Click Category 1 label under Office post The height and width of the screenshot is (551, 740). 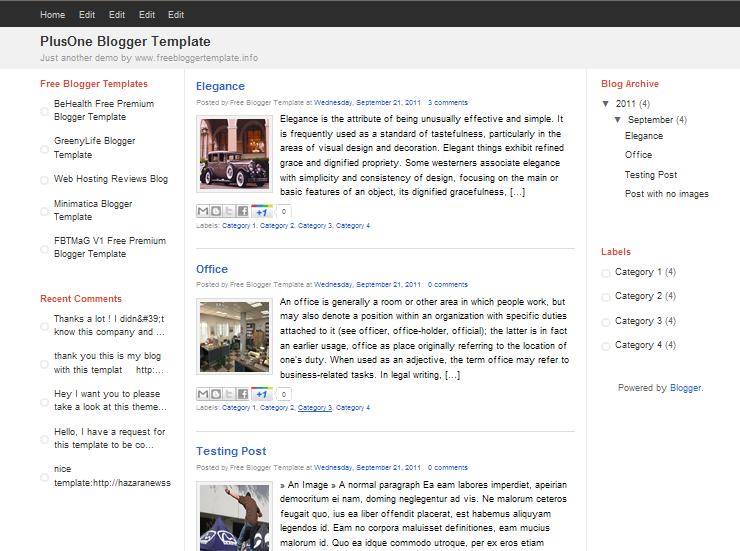[x=239, y=408]
